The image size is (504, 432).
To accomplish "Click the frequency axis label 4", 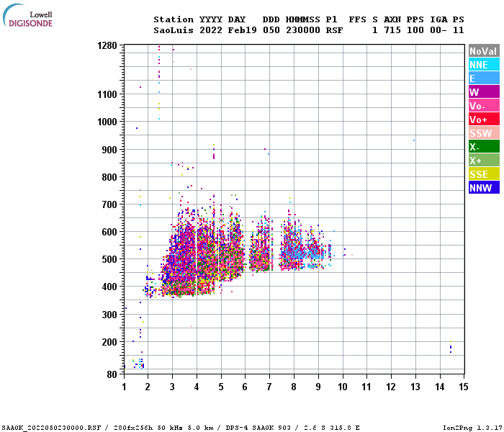I will [x=197, y=387].
